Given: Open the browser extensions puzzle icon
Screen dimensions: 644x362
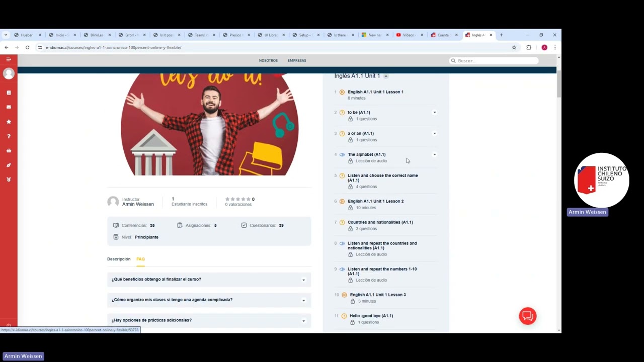Looking at the screenshot, I should [529, 47].
